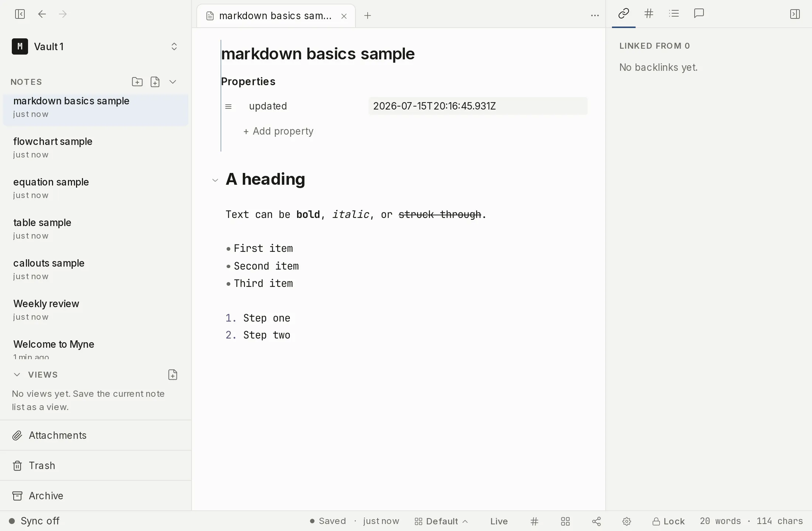Click the hash icon in status bar
812x531 pixels.
coord(534,521)
